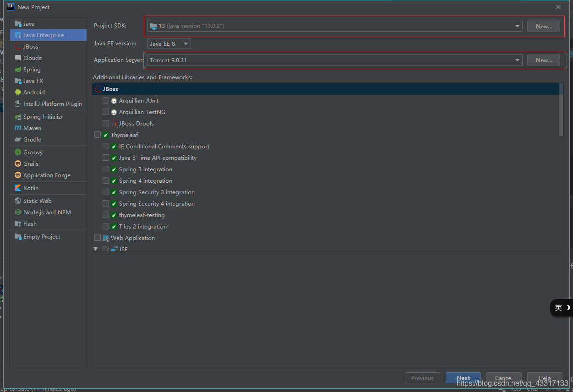Check the Thymeleaf framework checkbox
This screenshot has width=573, height=392.
(98, 135)
